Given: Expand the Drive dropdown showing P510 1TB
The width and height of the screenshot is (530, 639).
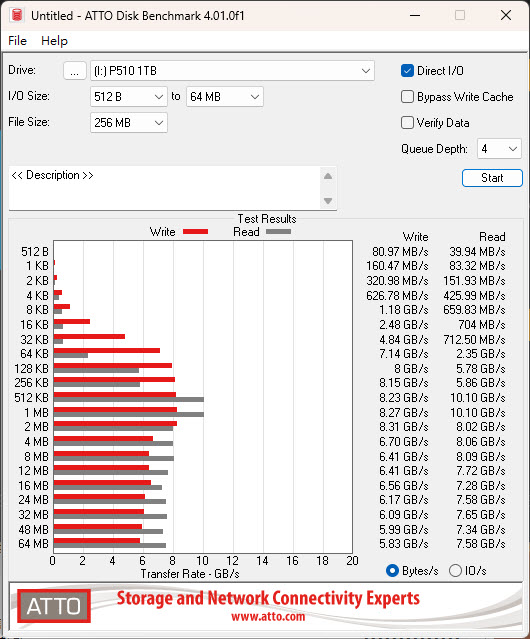Looking at the screenshot, I should [232, 71].
